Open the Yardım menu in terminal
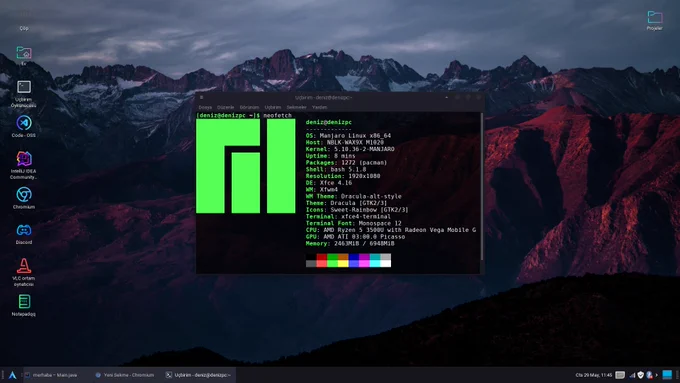 (x=320, y=107)
